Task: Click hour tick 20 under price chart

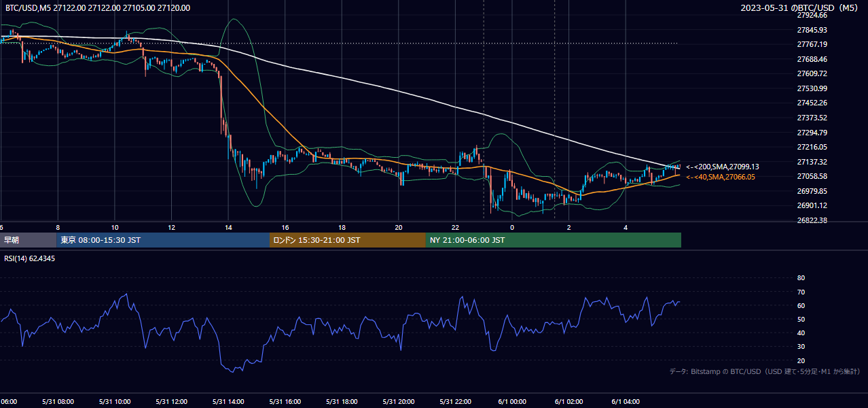Action: pos(399,227)
